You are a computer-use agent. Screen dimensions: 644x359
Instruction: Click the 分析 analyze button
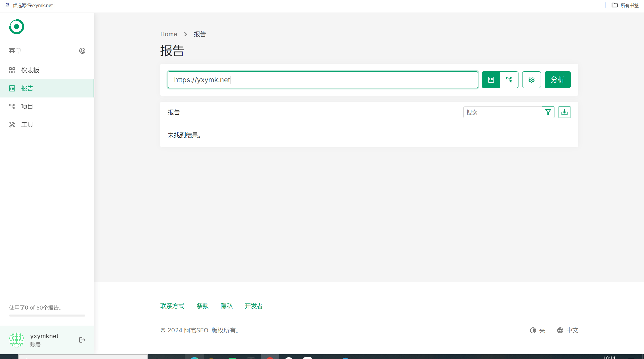point(558,80)
